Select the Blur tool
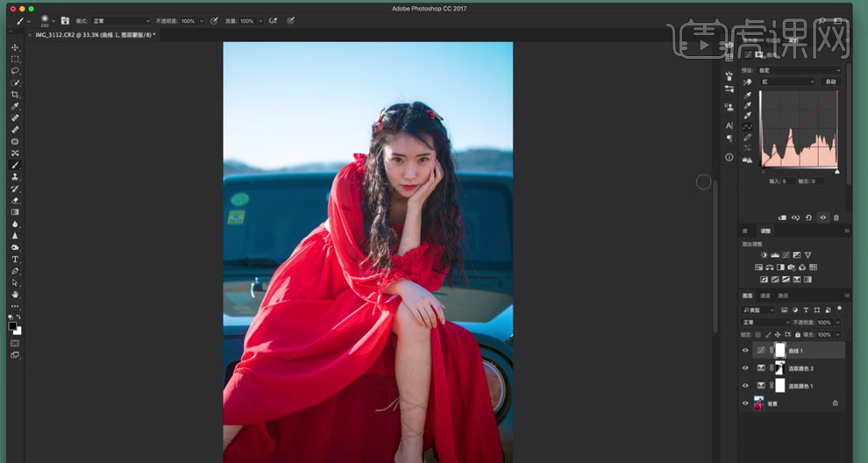The width and height of the screenshot is (868, 463). (15, 224)
